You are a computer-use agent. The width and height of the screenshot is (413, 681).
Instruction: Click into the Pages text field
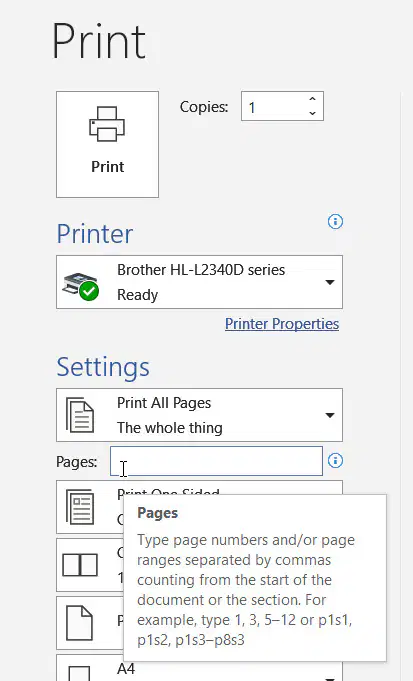216,461
